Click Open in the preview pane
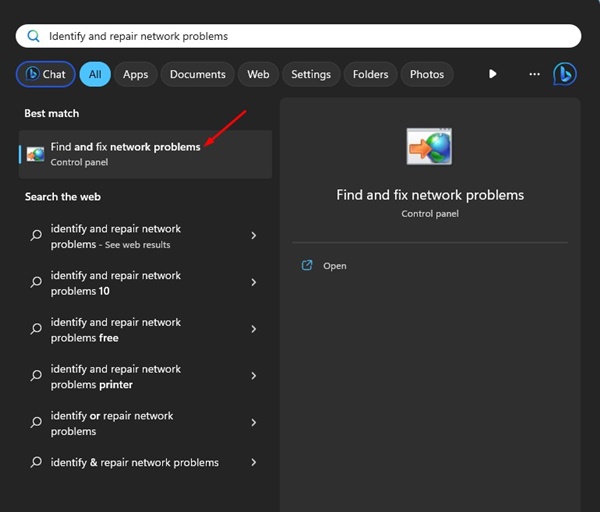The image size is (600, 512). (x=334, y=266)
